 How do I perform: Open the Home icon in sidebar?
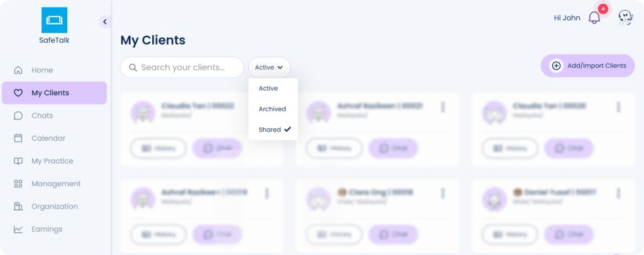click(18, 71)
